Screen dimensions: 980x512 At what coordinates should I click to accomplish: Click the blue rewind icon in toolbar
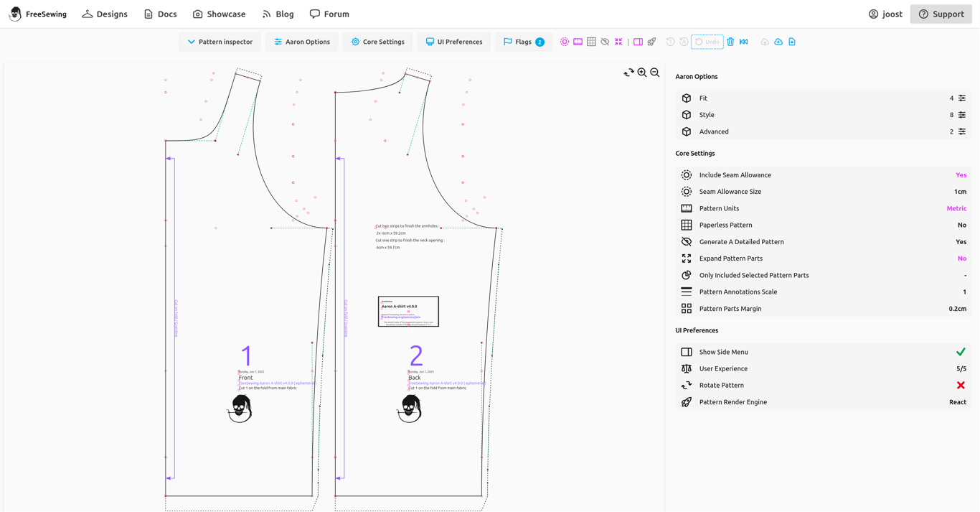pyautogui.click(x=744, y=42)
